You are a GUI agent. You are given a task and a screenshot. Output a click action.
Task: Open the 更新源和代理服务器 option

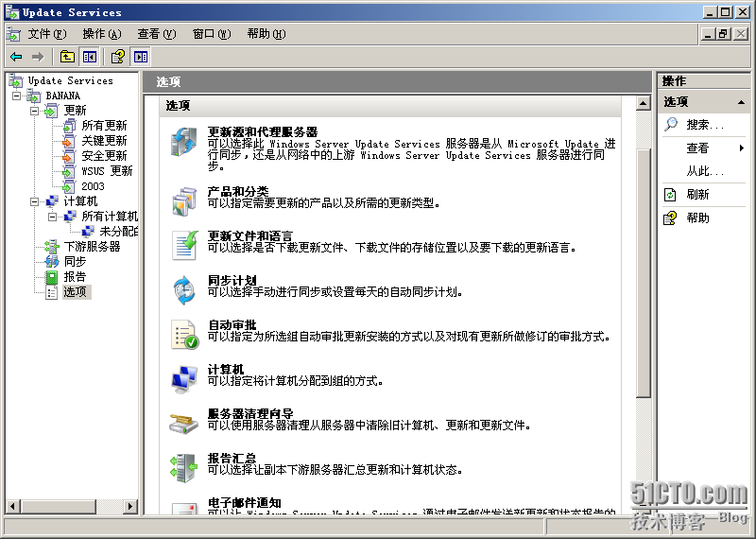click(x=263, y=131)
